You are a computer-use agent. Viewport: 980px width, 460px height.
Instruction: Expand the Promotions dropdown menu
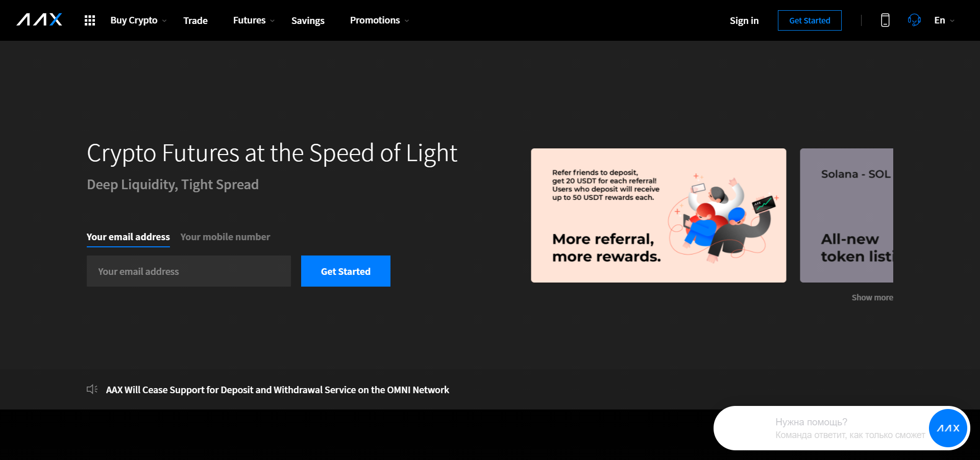point(379,20)
